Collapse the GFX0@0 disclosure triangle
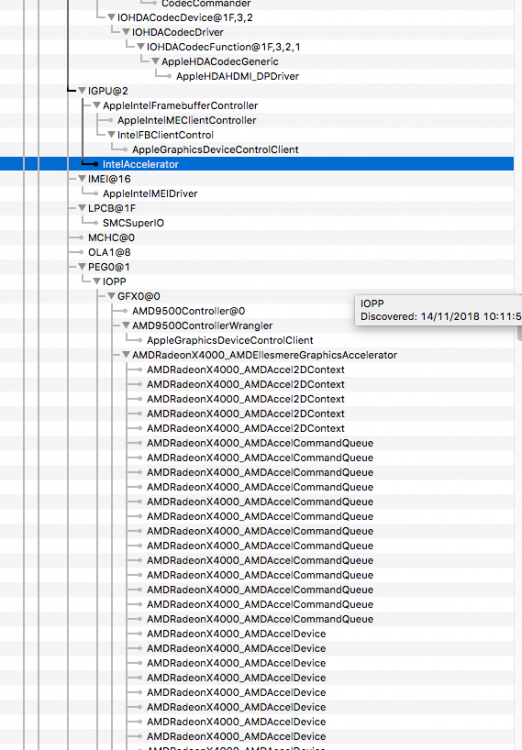522x750 pixels. [111, 296]
